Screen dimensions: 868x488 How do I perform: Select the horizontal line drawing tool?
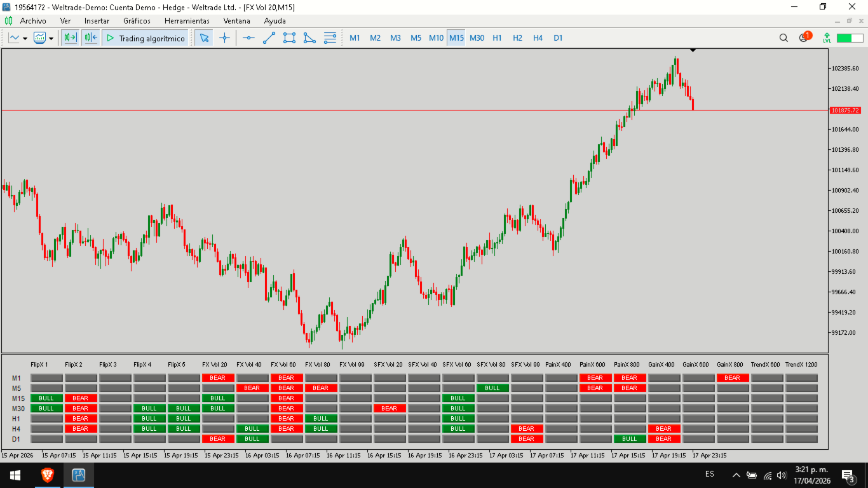[248, 38]
